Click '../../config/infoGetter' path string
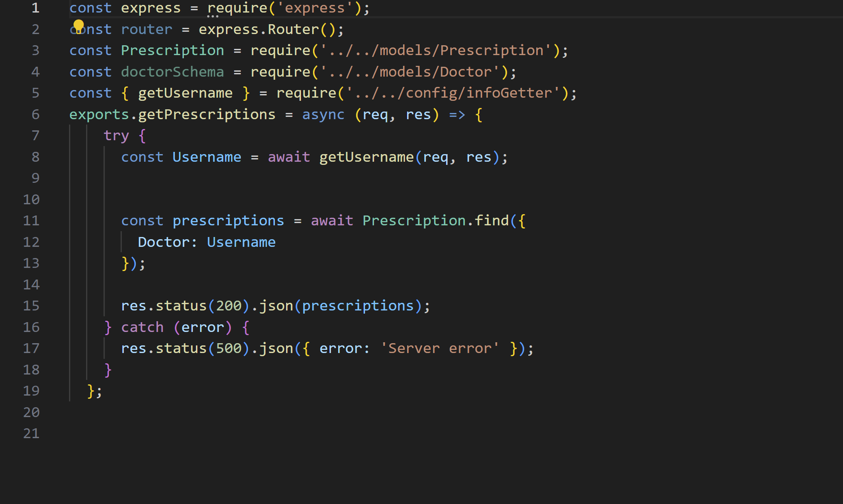 453,93
